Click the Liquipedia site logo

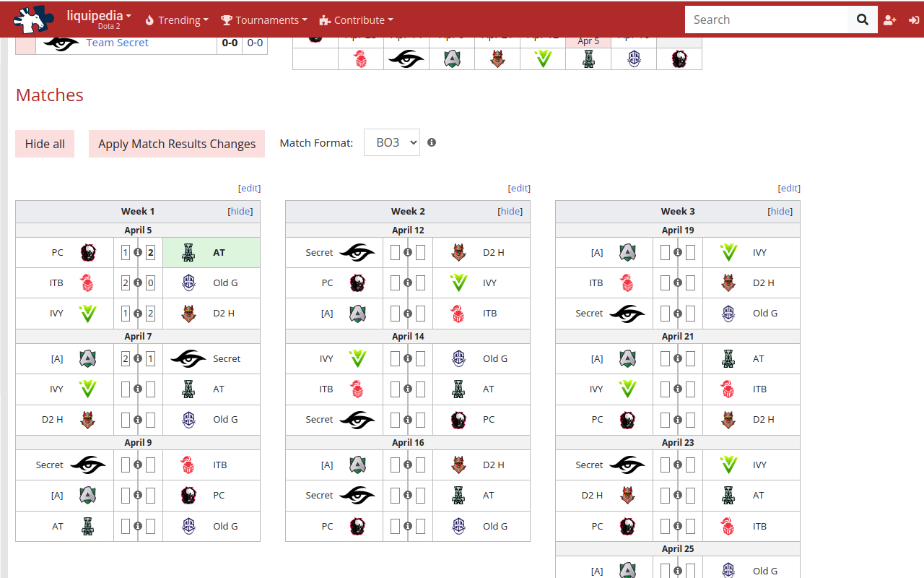32,19
